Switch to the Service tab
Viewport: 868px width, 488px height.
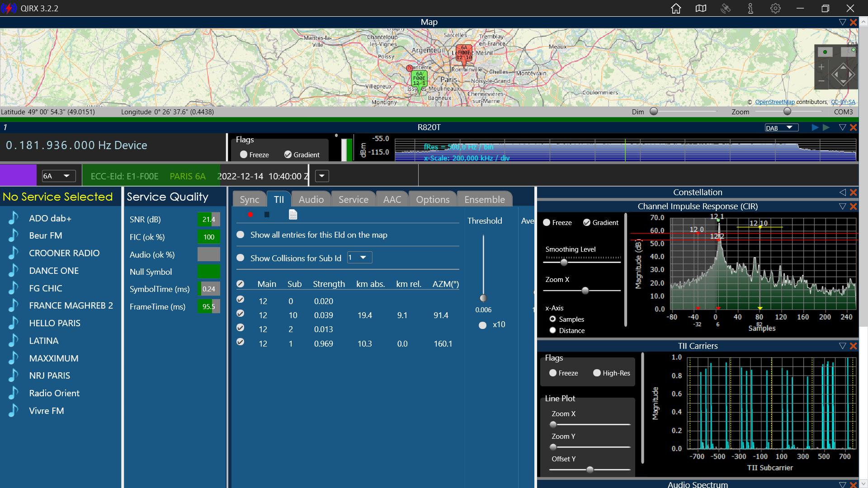pos(354,199)
